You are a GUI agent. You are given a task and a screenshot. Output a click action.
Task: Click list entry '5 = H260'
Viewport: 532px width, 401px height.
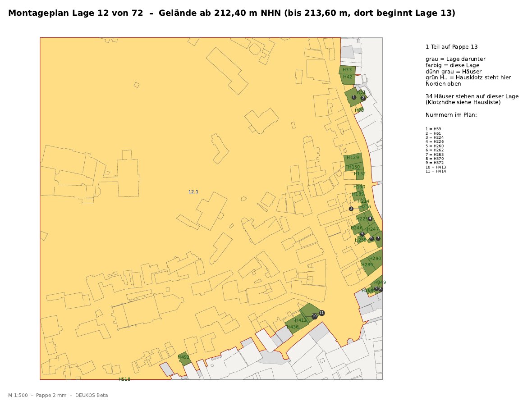(x=435, y=146)
